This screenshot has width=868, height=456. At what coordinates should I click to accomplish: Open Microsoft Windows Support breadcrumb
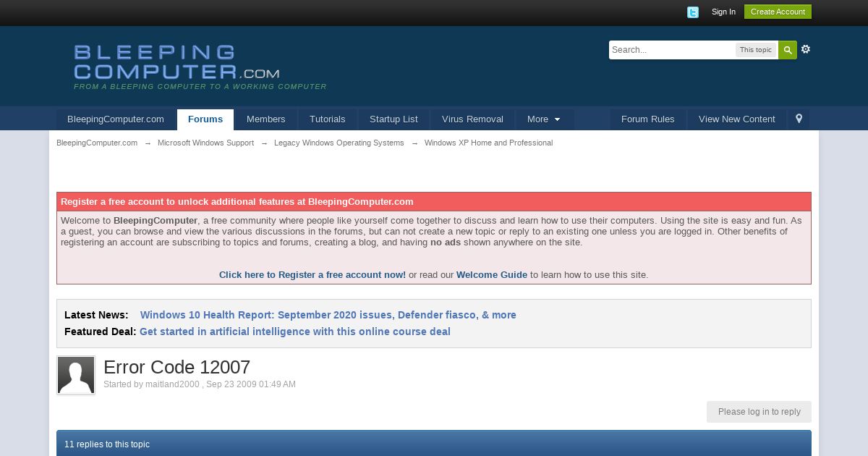(205, 143)
